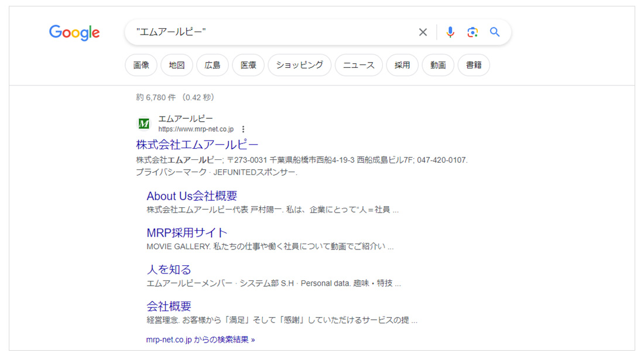The height and width of the screenshot is (356, 644).
Task: Select the 採用 filter chip
Action: coord(402,65)
